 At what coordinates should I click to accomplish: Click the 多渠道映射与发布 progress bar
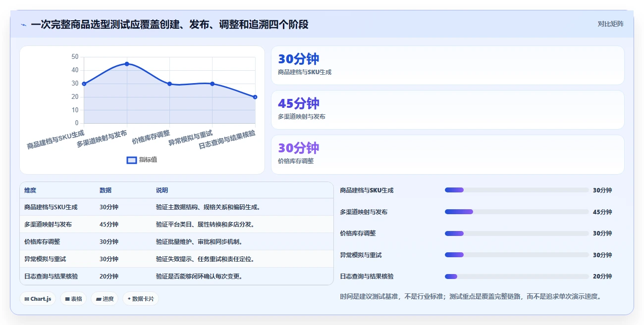[x=517, y=212]
